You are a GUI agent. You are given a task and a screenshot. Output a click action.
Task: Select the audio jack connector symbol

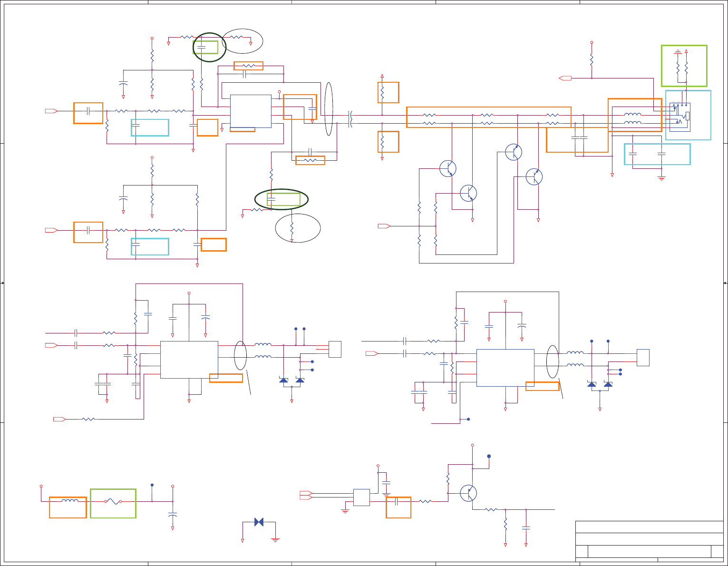pos(680,117)
